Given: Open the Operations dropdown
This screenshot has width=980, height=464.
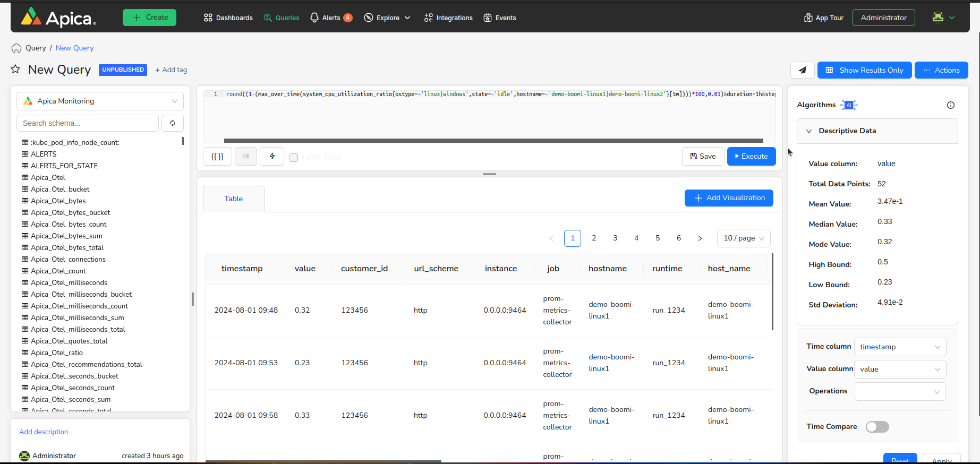Looking at the screenshot, I should (899, 392).
